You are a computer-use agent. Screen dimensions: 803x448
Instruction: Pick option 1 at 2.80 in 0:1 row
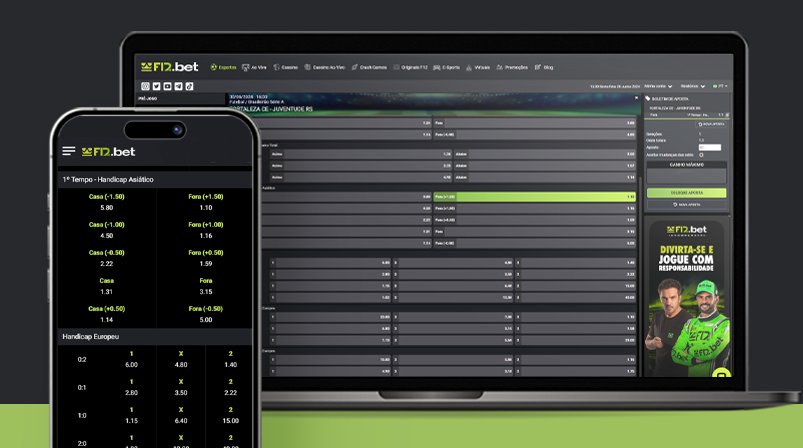131,388
